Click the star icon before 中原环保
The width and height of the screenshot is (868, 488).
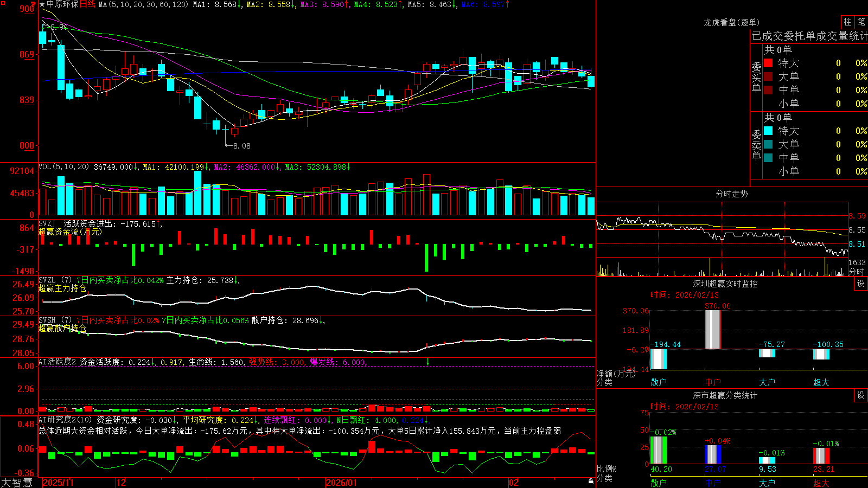point(42,4)
